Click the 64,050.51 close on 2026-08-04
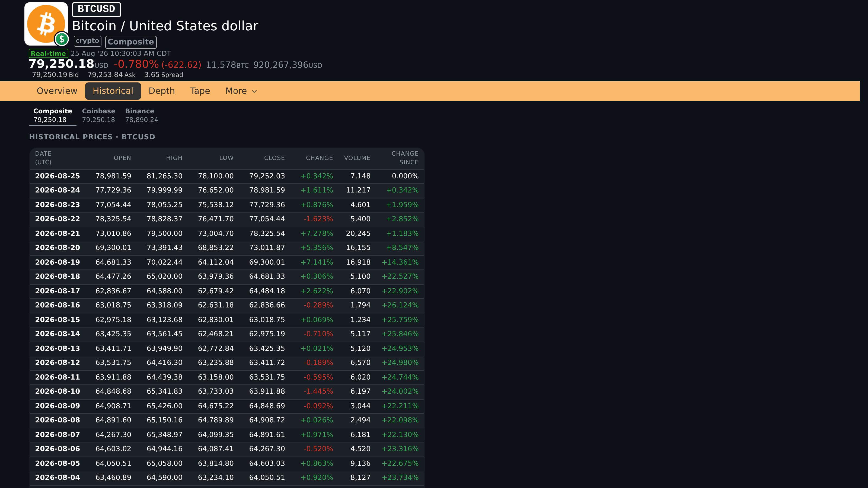Viewport: 868px width, 488px height. (267, 478)
